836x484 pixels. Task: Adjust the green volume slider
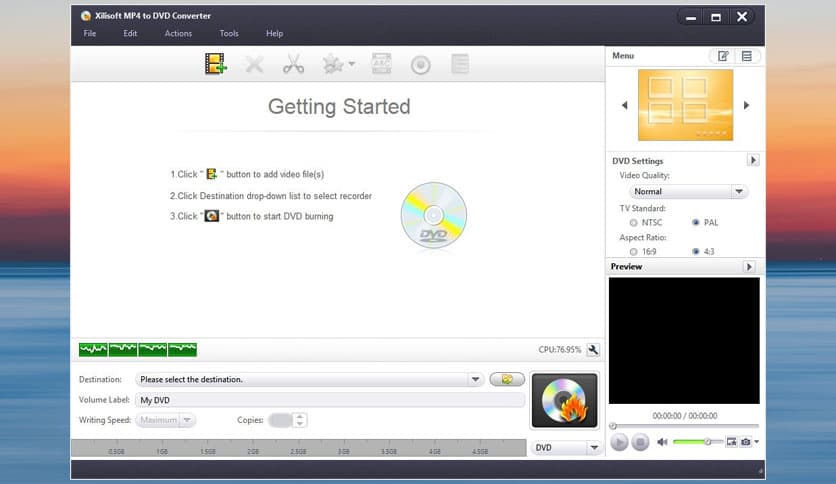click(697, 441)
